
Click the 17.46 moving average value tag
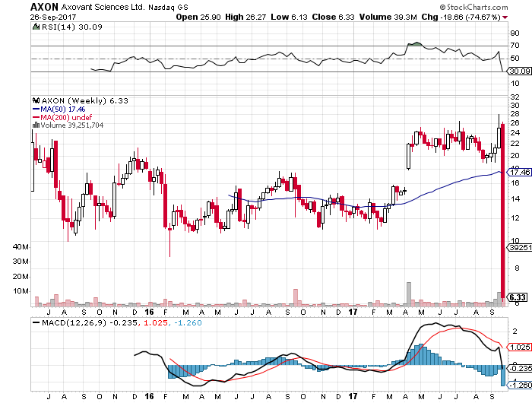coord(518,173)
